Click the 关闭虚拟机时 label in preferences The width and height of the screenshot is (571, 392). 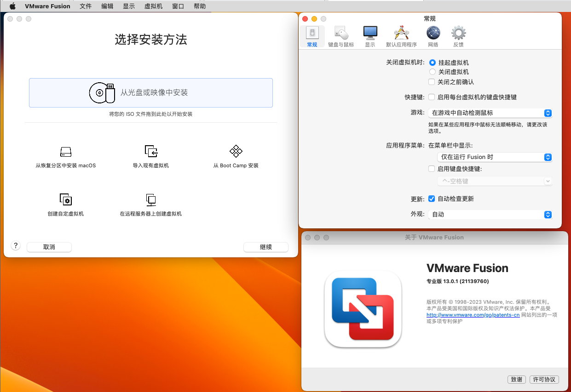[x=405, y=62]
